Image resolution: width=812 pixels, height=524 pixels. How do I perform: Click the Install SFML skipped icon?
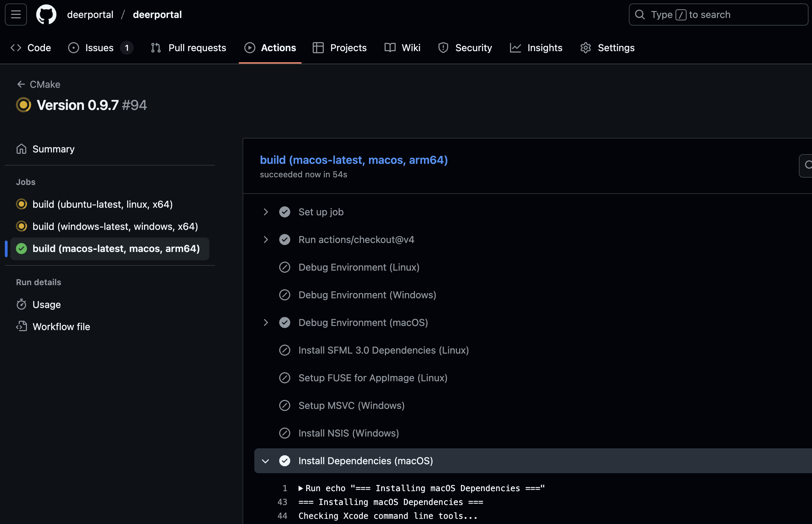[285, 350]
